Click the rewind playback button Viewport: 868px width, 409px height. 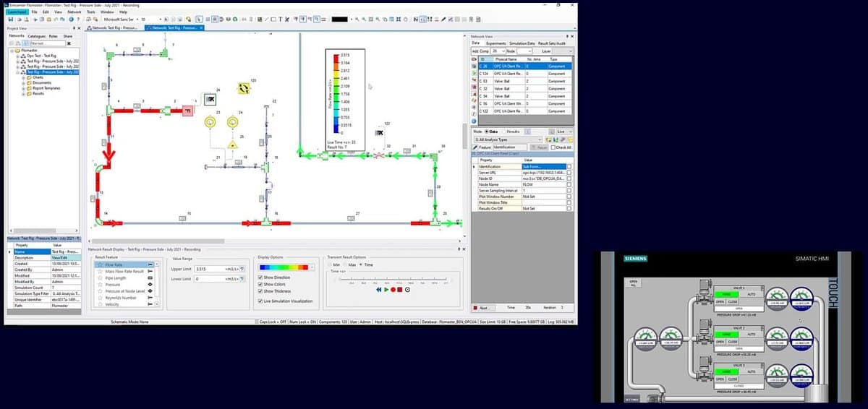[378, 289]
